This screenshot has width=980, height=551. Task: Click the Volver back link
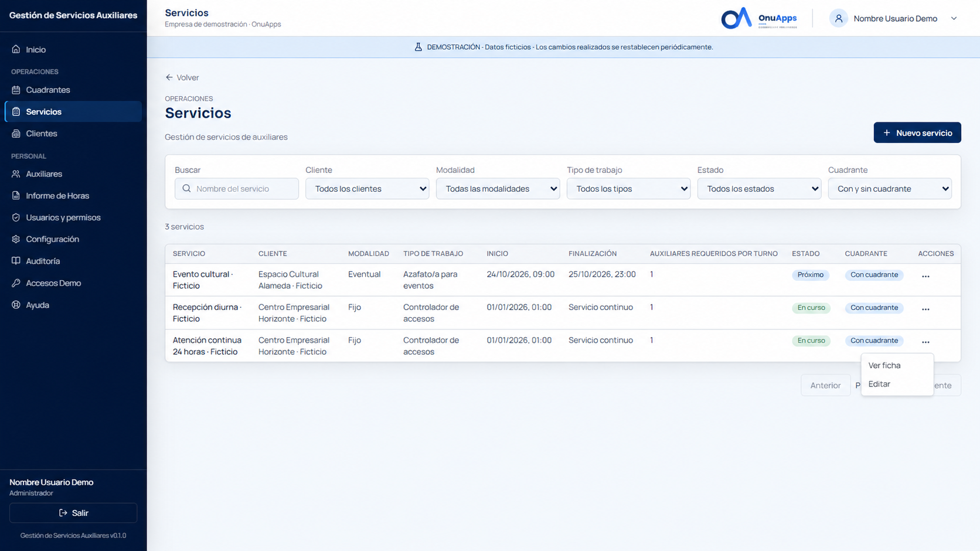pos(182,77)
